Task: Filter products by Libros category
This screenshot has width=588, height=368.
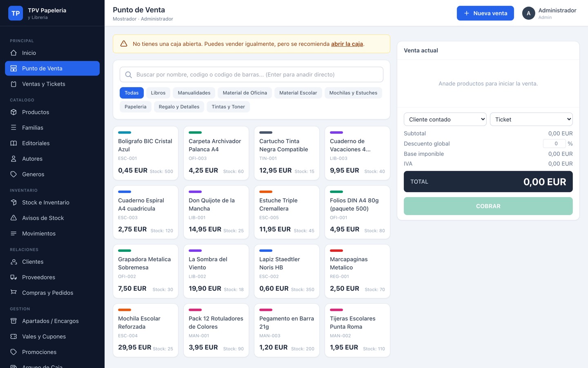Action: (x=158, y=93)
